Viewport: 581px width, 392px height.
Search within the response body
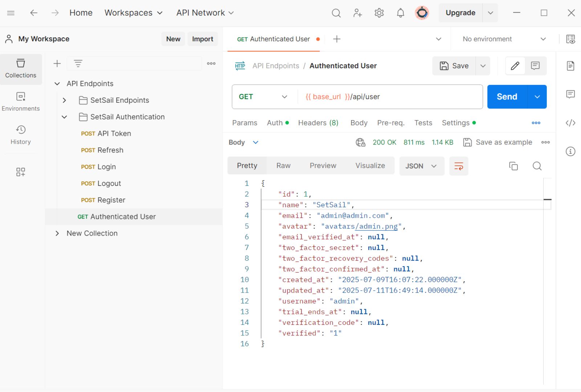(x=537, y=166)
